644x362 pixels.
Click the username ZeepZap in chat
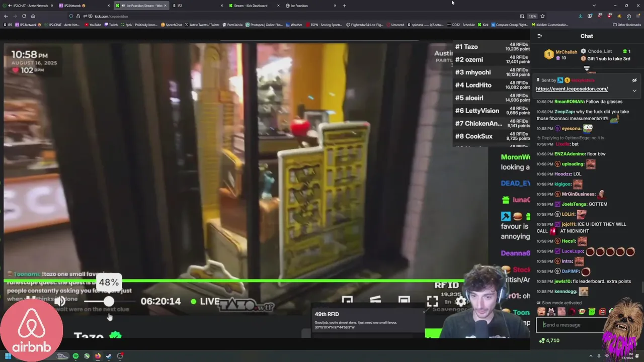564,112
